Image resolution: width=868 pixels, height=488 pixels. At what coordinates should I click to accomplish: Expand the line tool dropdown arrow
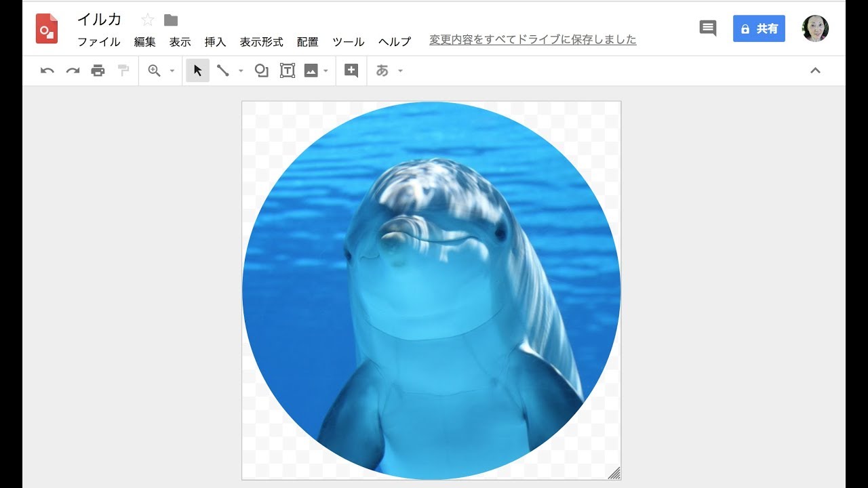(241, 71)
